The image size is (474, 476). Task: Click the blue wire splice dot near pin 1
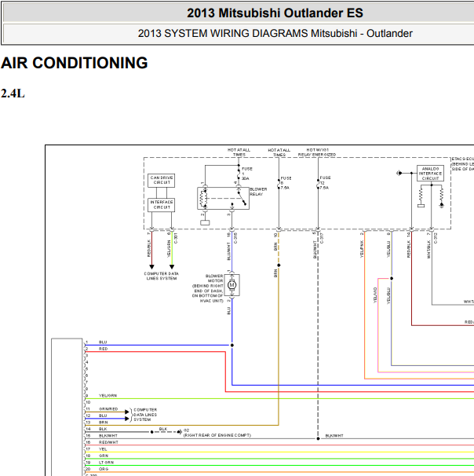[232, 345]
